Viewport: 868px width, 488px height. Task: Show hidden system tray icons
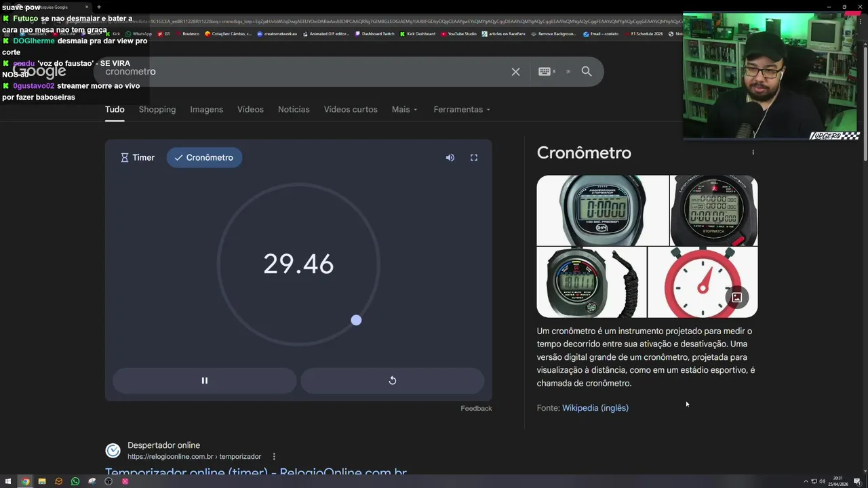click(806, 481)
